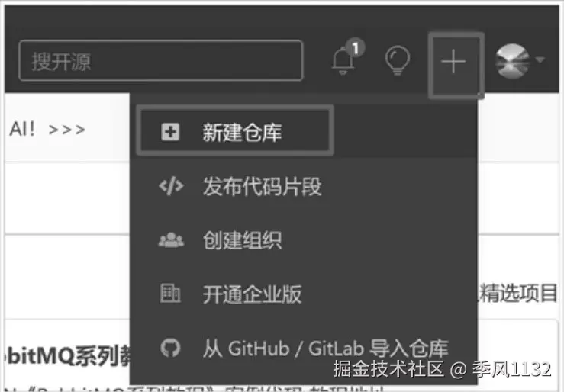
Task: Expand the arrow beside user avatar
Action: [540, 59]
